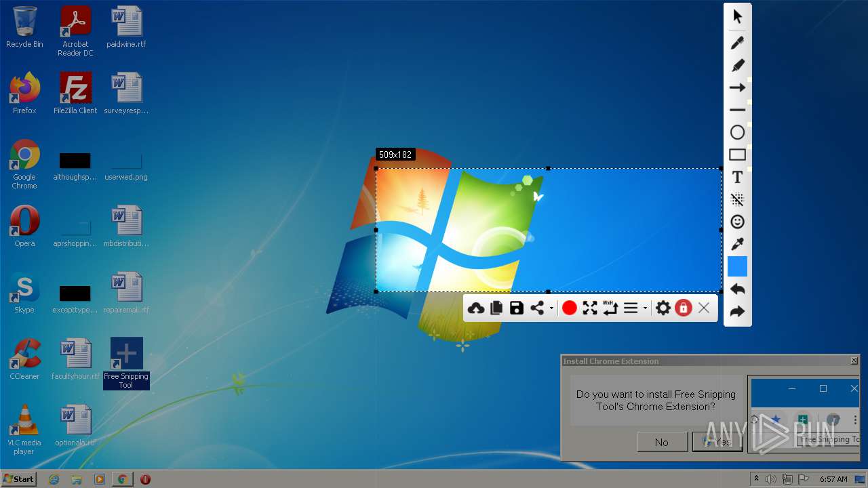Select the Firefox desktop shortcut

[x=24, y=94]
